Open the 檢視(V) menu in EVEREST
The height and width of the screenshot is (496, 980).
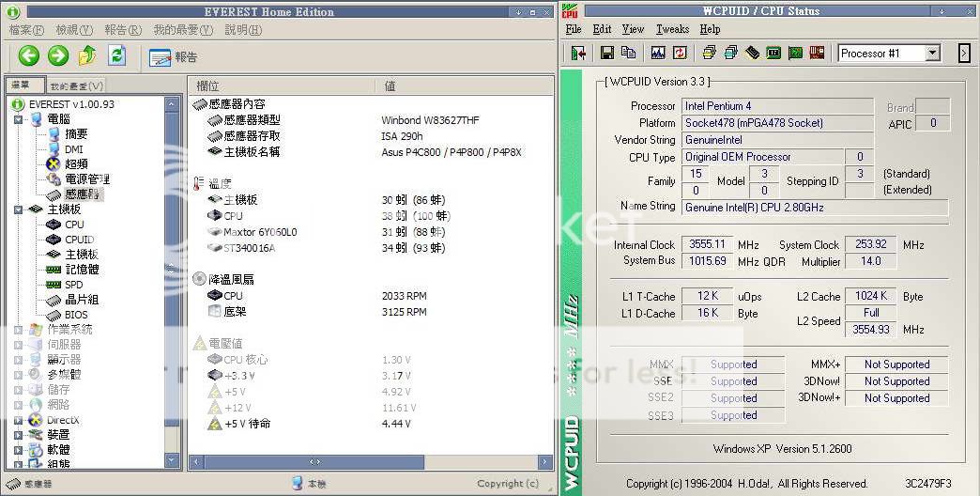point(74,30)
